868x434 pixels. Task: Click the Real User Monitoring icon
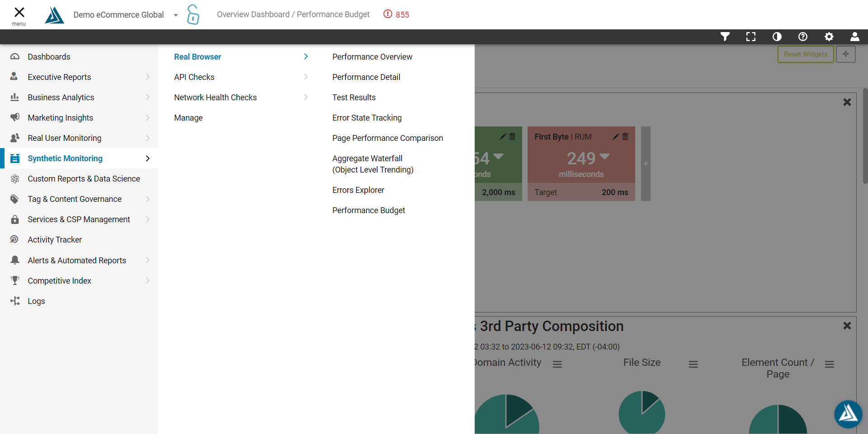pos(14,138)
